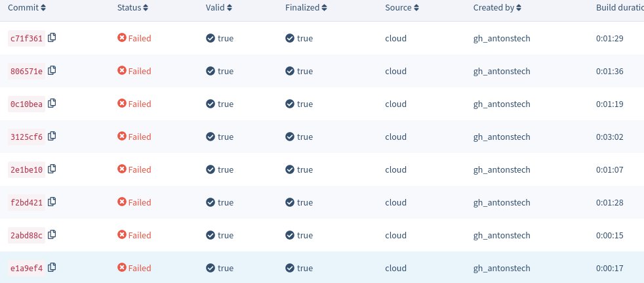The height and width of the screenshot is (283, 644).
Task: Copy commit hash 3125cf6
Action: pyautogui.click(x=52, y=136)
